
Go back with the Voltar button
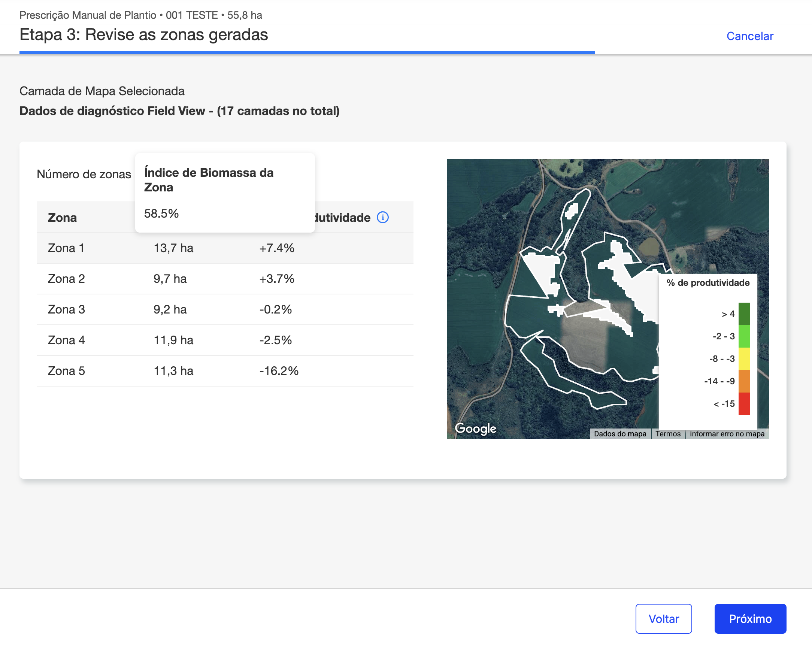(x=663, y=619)
